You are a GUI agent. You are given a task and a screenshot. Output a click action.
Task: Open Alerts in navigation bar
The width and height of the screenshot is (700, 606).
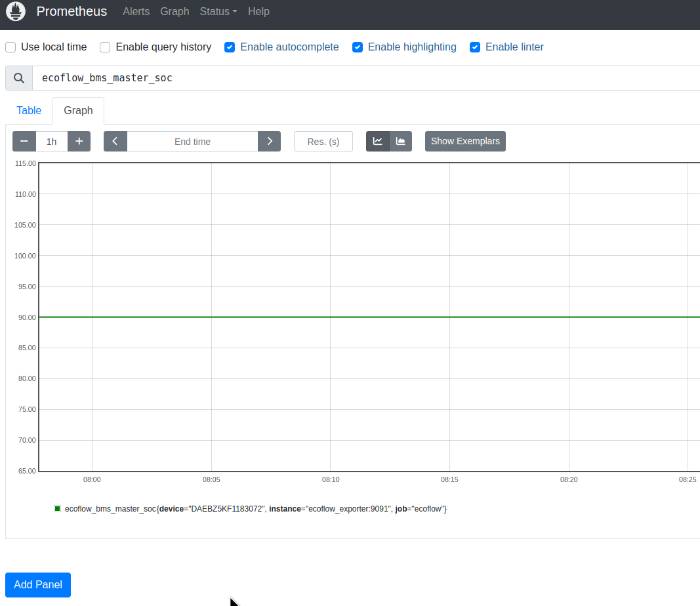coord(136,12)
